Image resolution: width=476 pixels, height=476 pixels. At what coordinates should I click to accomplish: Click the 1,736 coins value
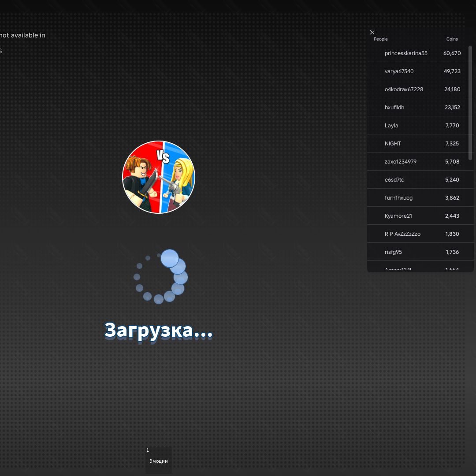click(x=452, y=252)
